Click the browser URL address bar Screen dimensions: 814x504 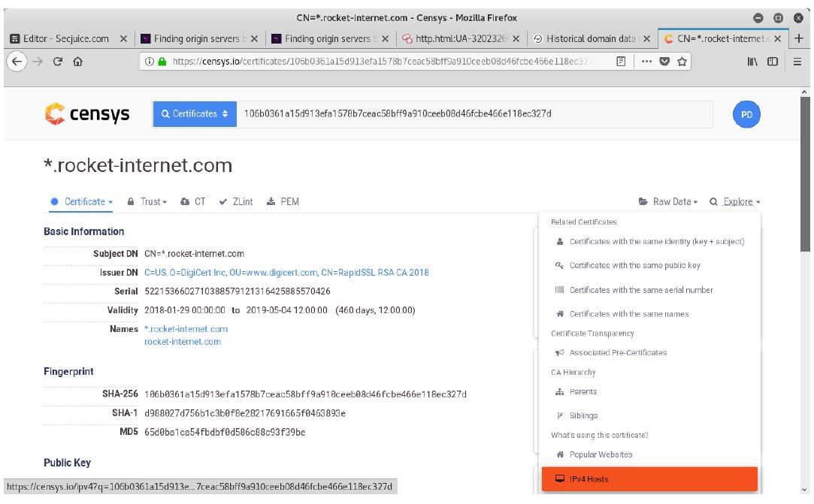383,62
